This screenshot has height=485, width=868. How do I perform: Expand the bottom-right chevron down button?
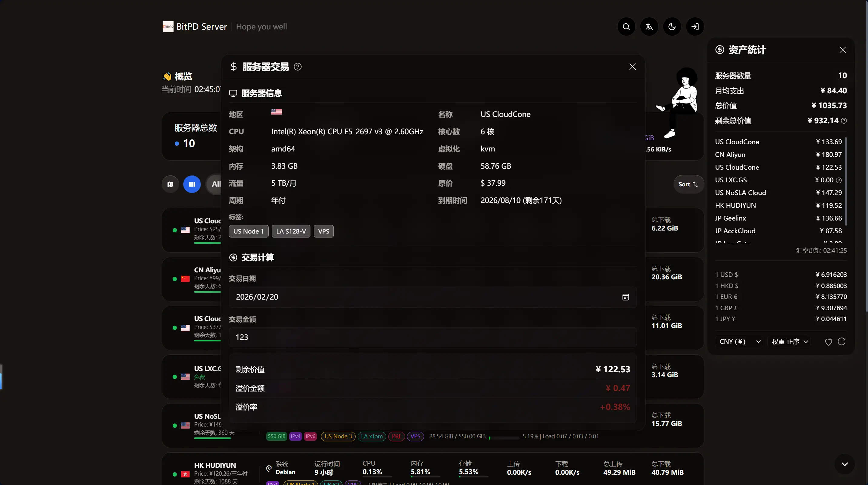point(844,464)
